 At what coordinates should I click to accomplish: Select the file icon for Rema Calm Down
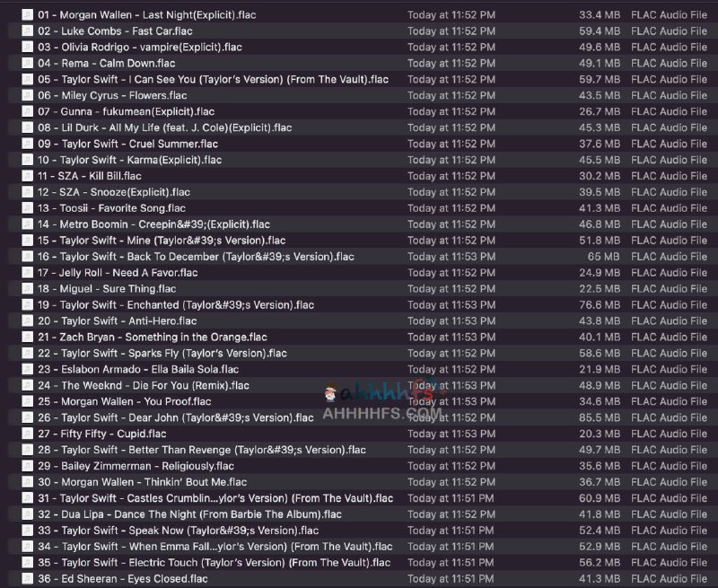(27, 64)
